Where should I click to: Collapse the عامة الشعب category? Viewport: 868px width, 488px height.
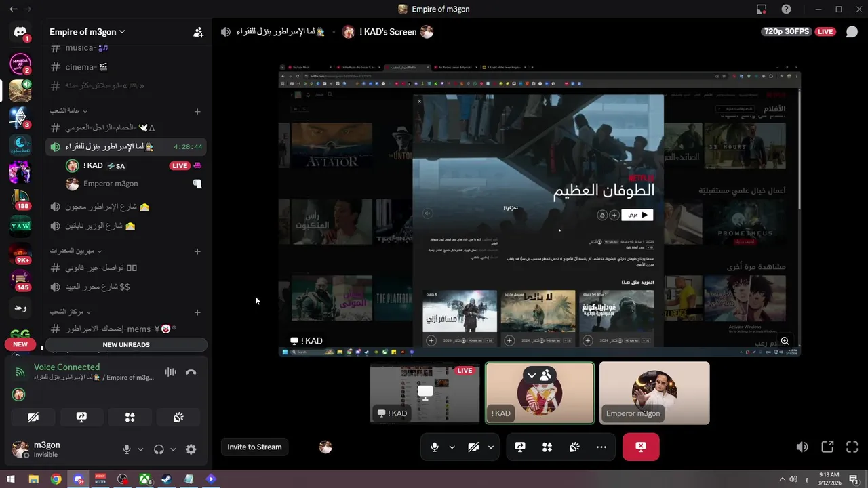pos(68,111)
